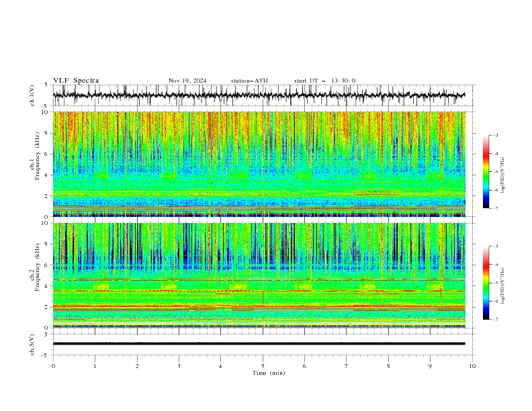The width and height of the screenshot is (532, 411).
Task: Click the time axis tick label '3'
Action: tap(179, 366)
